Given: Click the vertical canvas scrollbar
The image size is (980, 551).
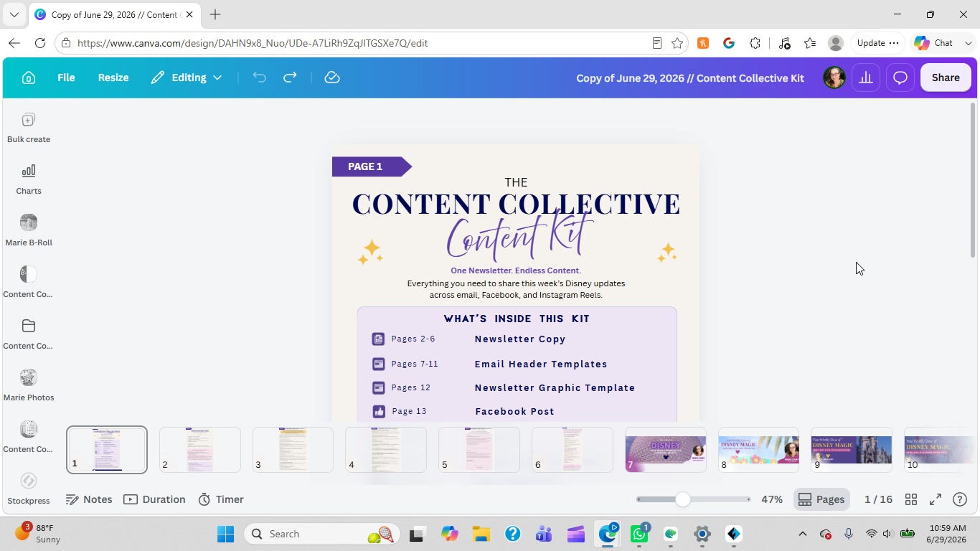Looking at the screenshot, I should [973, 181].
